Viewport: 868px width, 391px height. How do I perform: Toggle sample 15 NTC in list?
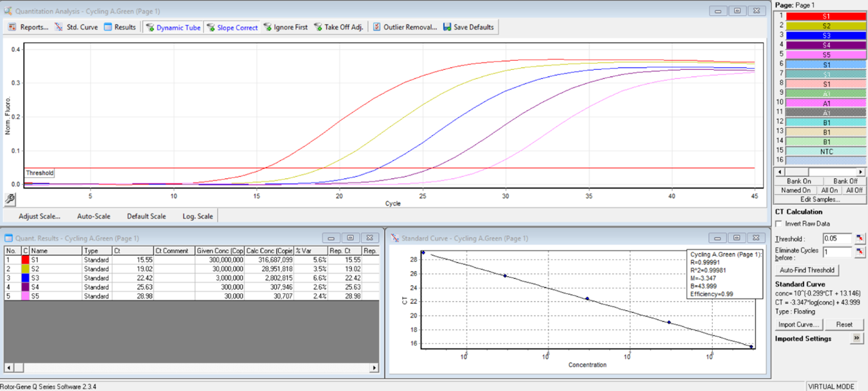[825, 151]
